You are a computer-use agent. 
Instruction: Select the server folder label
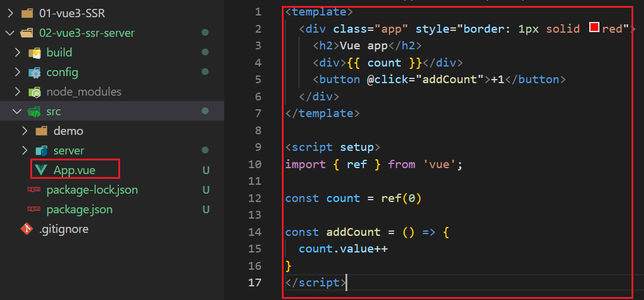coord(68,151)
